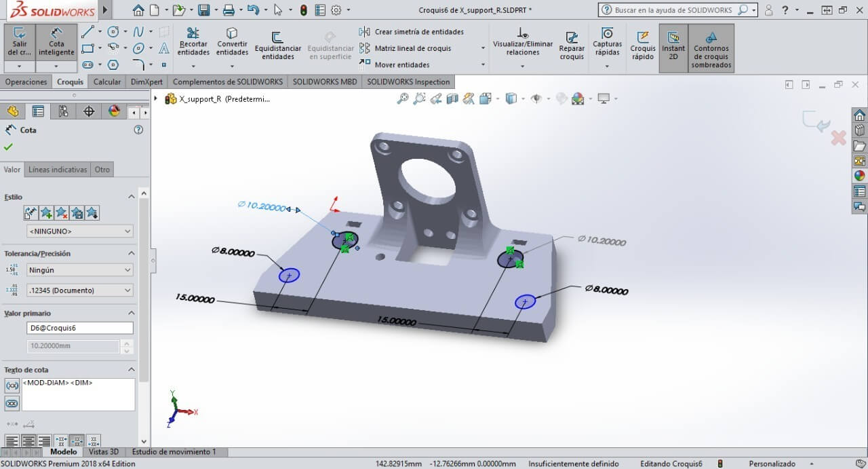868x469 pixels.
Task: Switch to the Líneas indicativas tab
Action: [58, 170]
